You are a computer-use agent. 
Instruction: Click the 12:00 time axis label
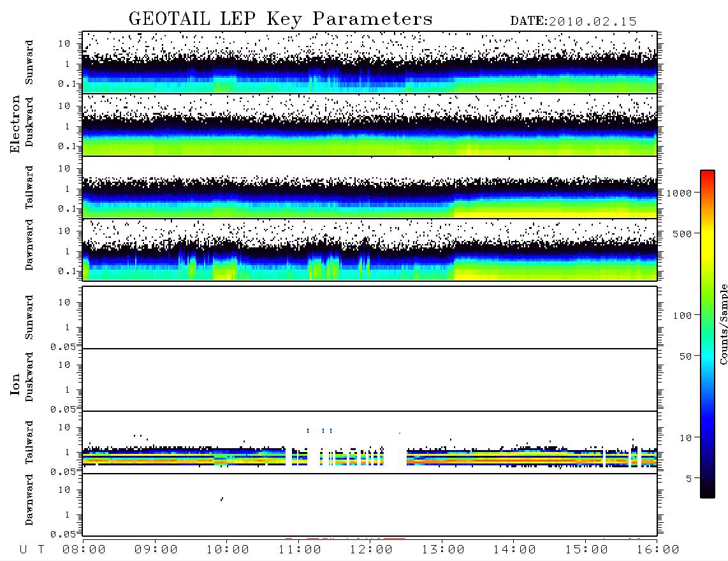[x=371, y=550]
